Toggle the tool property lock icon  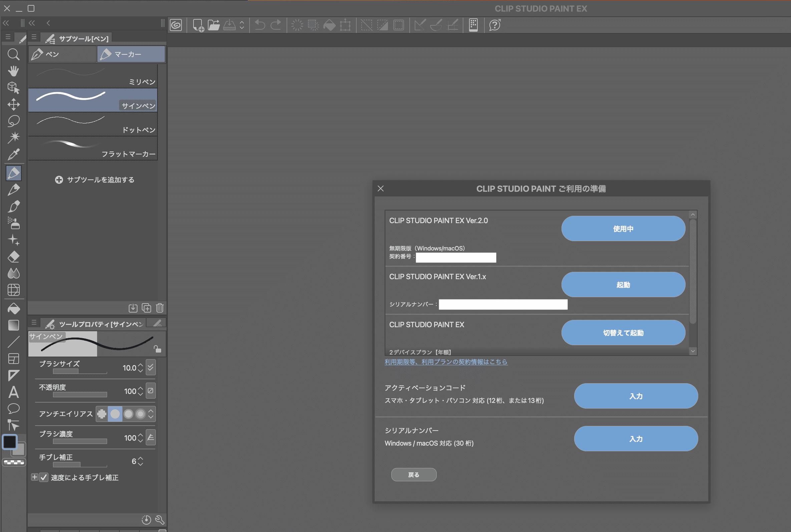pos(157,349)
